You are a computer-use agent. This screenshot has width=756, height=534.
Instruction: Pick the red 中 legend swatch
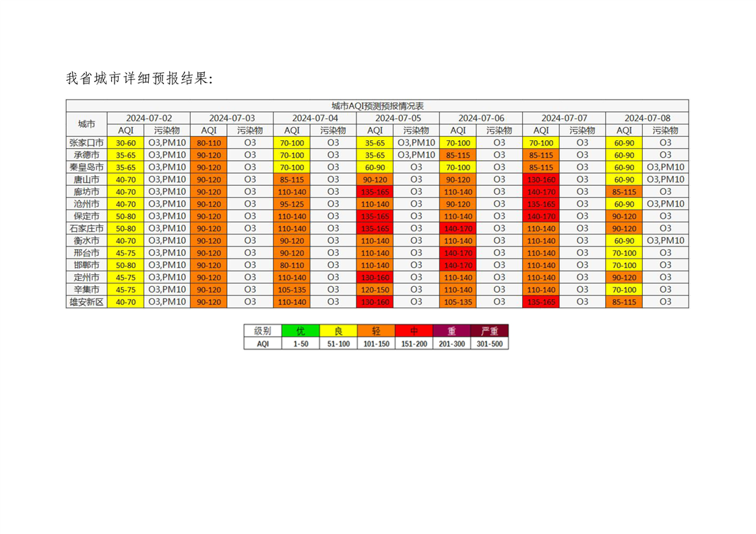click(x=414, y=331)
